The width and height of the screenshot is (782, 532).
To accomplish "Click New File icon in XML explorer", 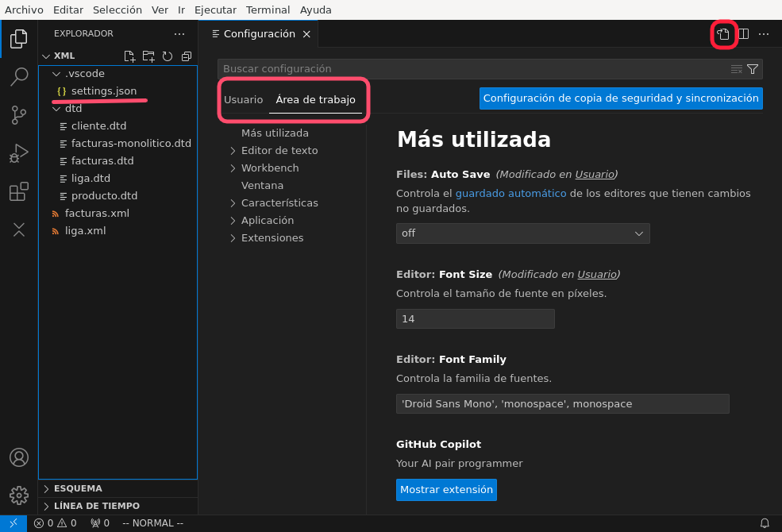I will (x=129, y=56).
